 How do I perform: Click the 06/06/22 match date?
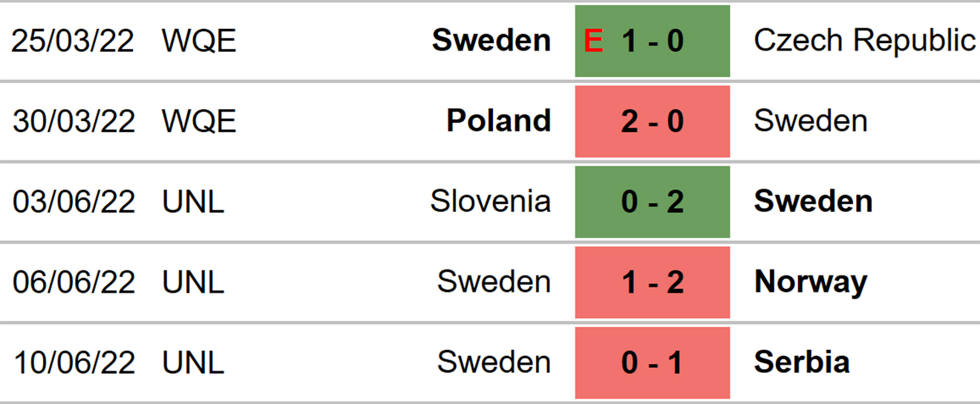click(73, 282)
